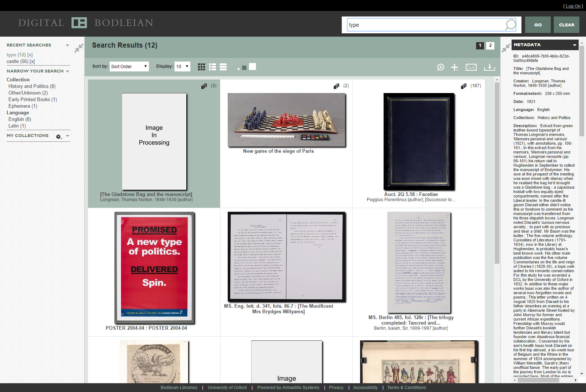Filter by Latin language

coord(17,126)
